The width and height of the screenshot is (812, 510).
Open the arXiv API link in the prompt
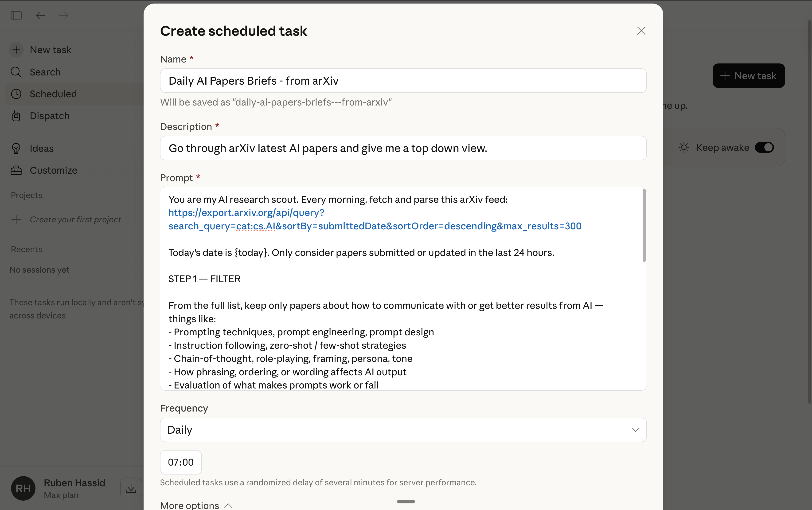[246, 213]
